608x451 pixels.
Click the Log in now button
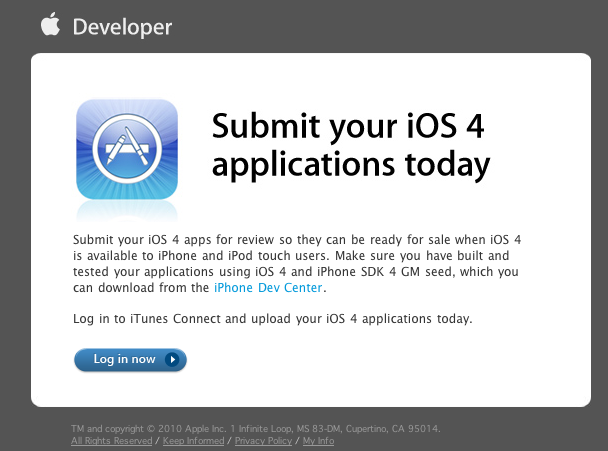click(x=130, y=360)
